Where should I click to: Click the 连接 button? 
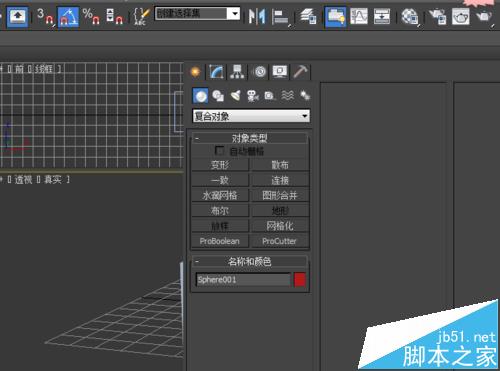pos(280,180)
